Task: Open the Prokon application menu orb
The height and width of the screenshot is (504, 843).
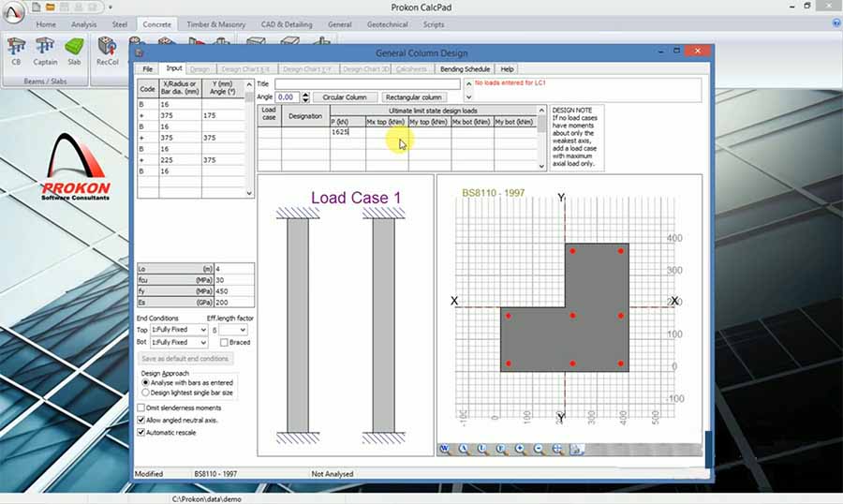Action: pyautogui.click(x=13, y=12)
